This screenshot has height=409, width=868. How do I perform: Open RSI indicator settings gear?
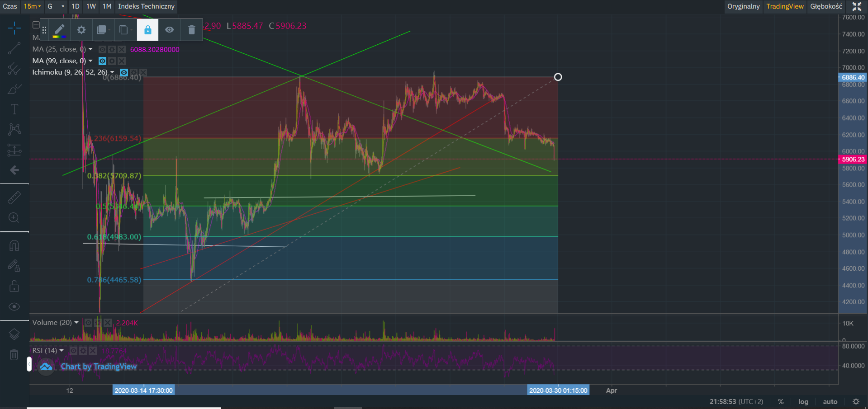tap(83, 351)
